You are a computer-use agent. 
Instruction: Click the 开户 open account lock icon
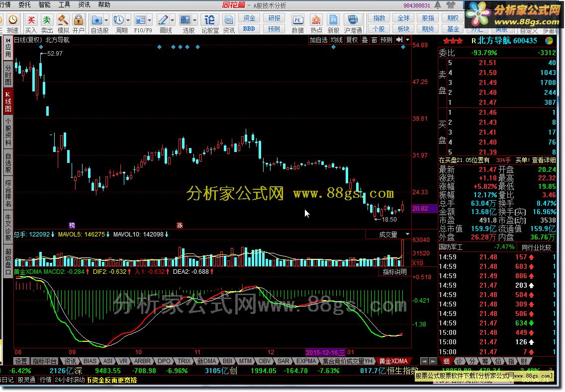coord(78,20)
